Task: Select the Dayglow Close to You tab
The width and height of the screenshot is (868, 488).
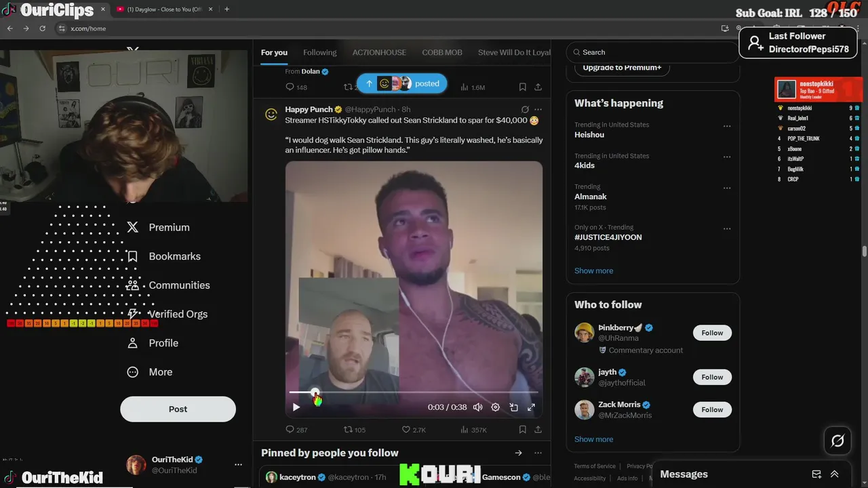Action: coord(164,9)
